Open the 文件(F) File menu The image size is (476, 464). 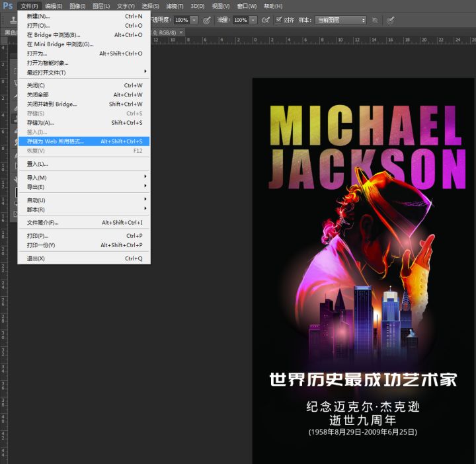[30, 6]
